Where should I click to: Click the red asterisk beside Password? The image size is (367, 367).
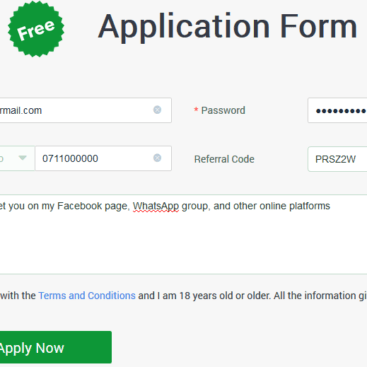(196, 110)
